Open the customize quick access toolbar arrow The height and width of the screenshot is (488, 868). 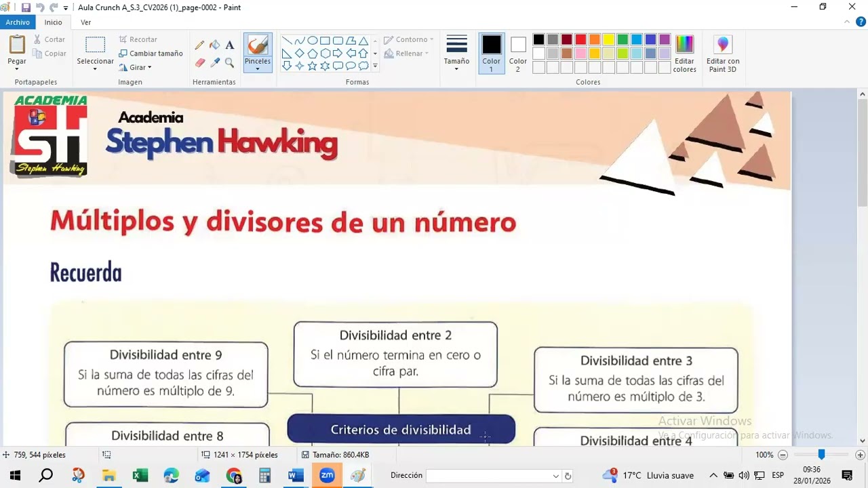(66, 7)
